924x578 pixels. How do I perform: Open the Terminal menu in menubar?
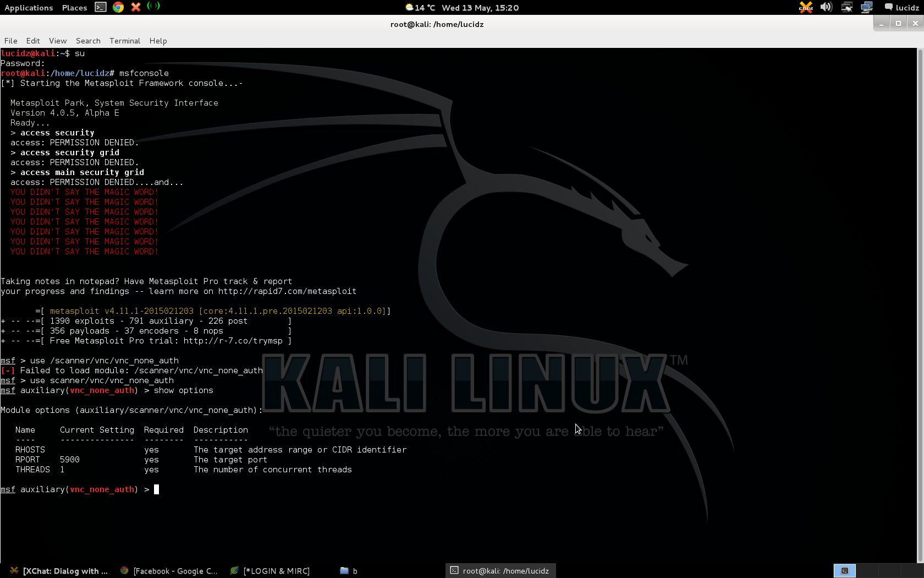tap(125, 41)
